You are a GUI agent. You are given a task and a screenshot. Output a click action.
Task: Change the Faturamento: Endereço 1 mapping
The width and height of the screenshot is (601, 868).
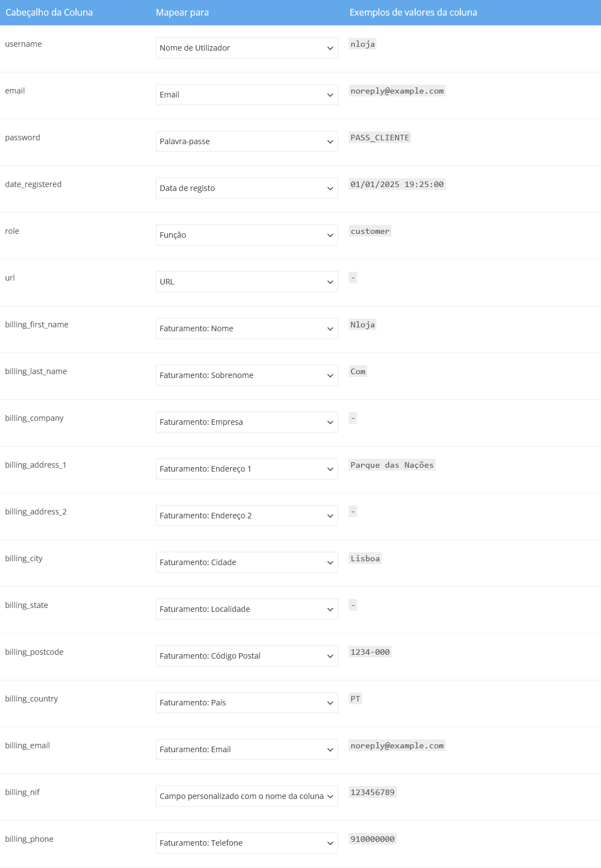(247, 469)
